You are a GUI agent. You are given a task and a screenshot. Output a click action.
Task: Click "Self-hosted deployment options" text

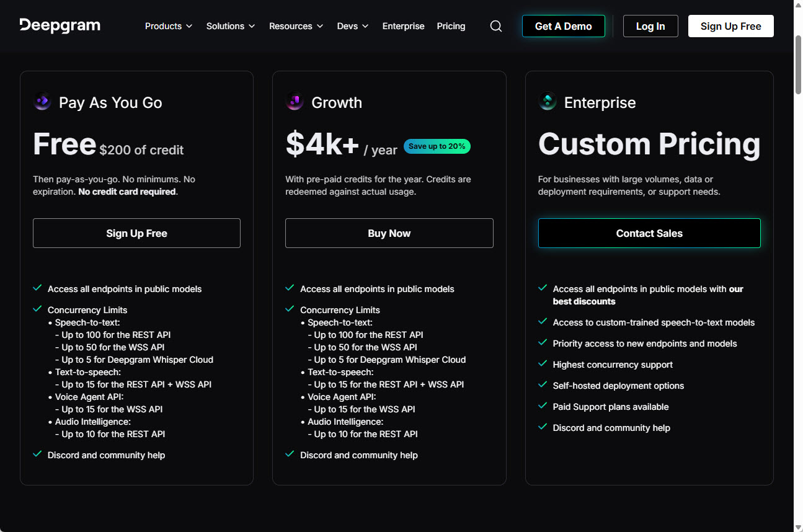[618, 386]
